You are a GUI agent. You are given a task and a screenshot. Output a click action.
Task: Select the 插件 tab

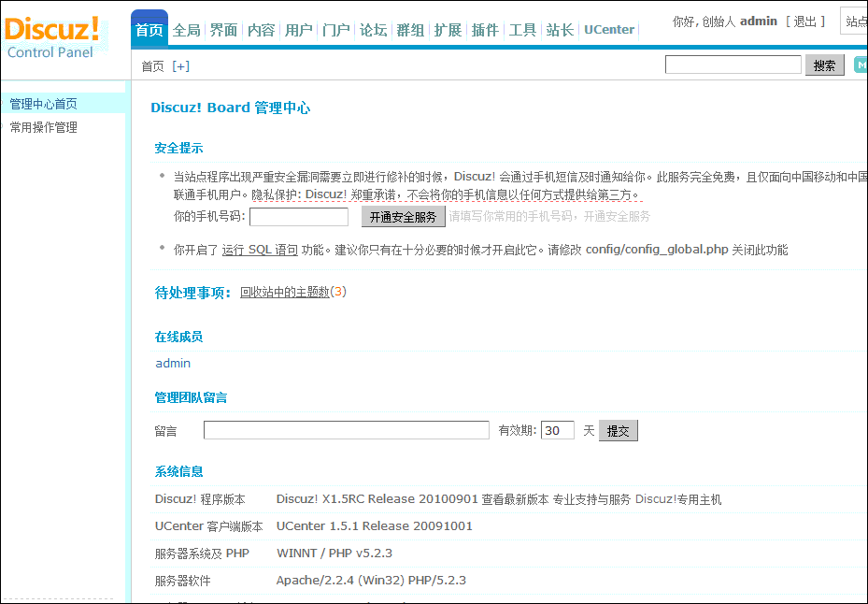[485, 30]
